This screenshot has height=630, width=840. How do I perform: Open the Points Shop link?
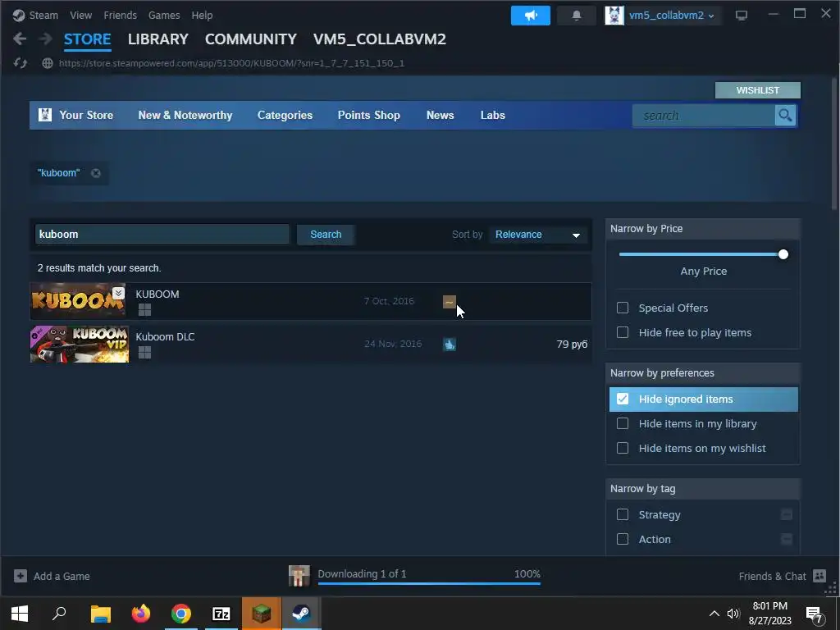[368, 115]
